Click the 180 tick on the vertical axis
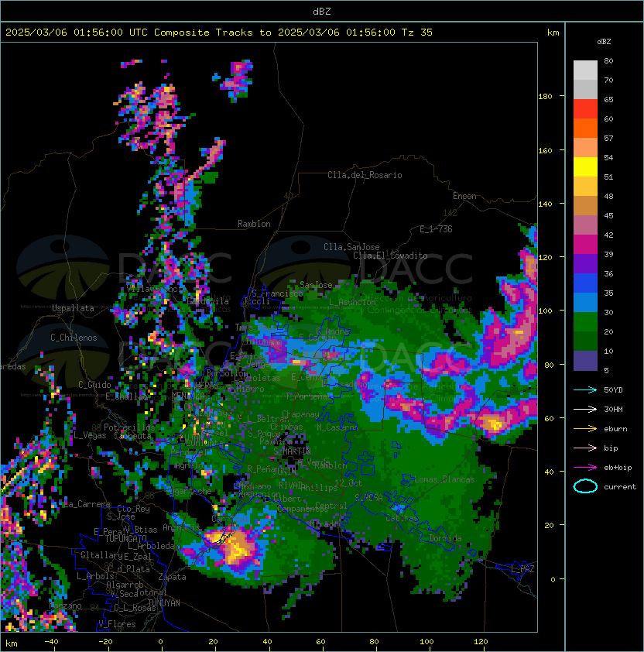 click(x=545, y=97)
